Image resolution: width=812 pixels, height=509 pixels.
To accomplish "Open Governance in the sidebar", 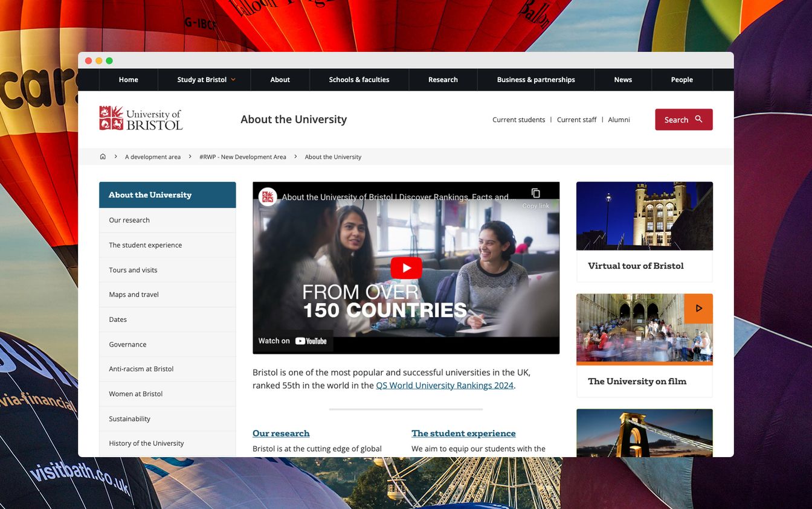I will click(x=167, y=344).
